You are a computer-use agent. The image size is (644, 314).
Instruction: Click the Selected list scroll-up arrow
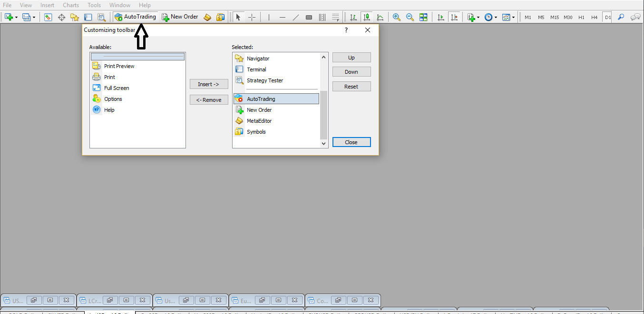coord(324,57)
